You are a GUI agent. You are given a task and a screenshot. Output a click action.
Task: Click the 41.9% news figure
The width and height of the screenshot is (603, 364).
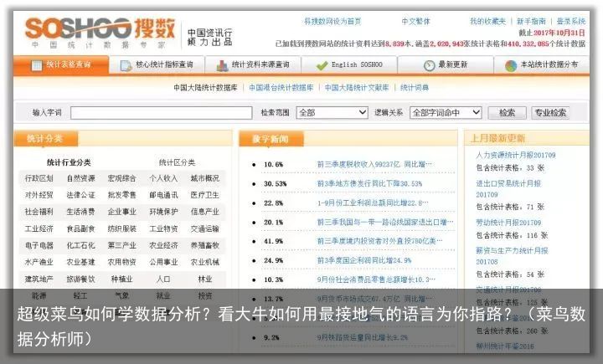coord(273,241)
